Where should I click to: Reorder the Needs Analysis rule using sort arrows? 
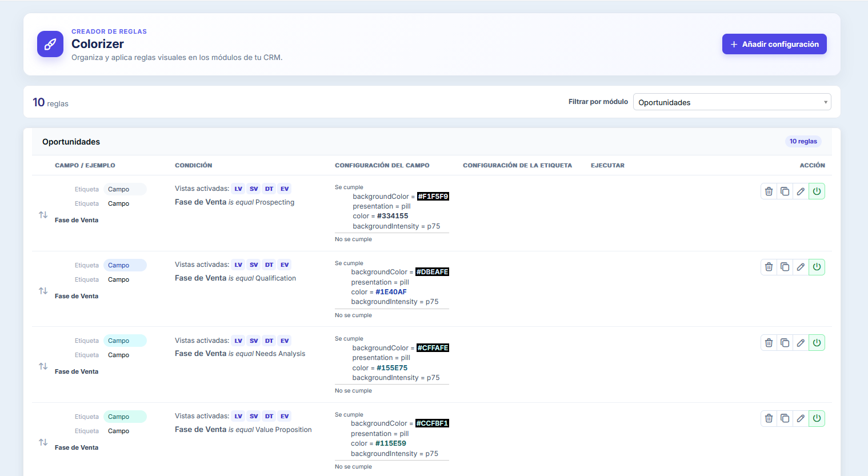tap(43, 366)
